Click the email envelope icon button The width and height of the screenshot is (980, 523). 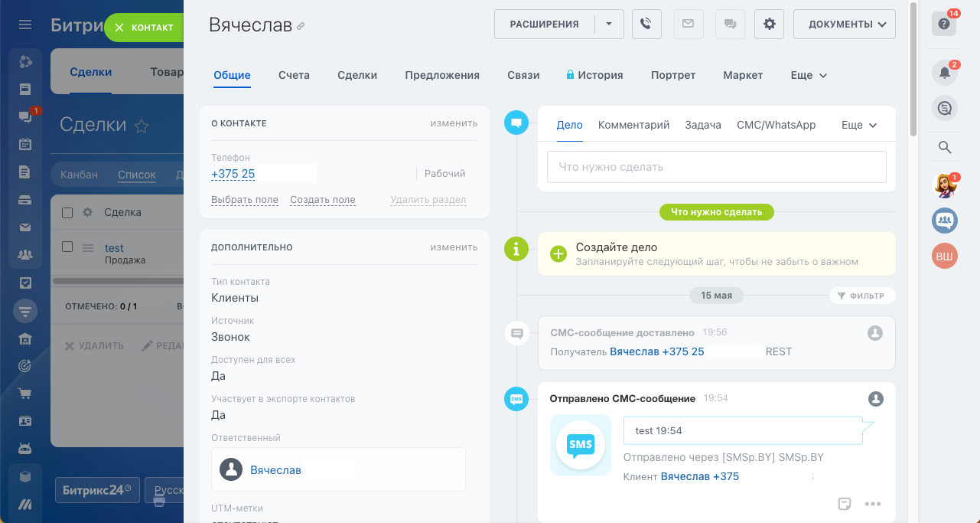(x=688, y=24)
